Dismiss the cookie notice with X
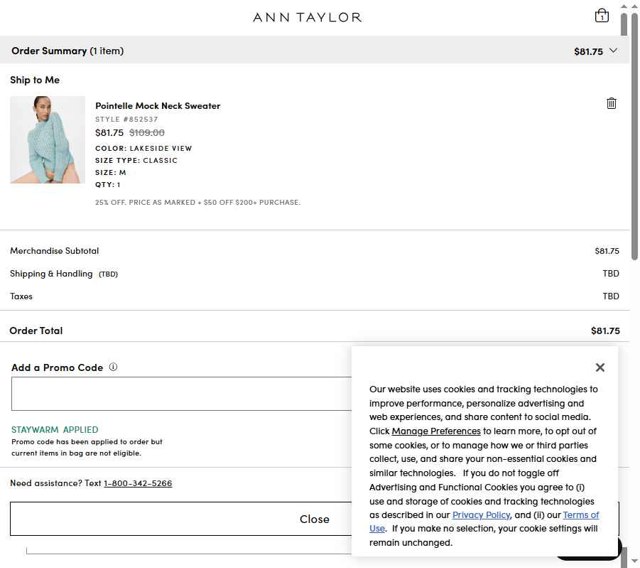The image size is (640, 568). click(600, 367)
